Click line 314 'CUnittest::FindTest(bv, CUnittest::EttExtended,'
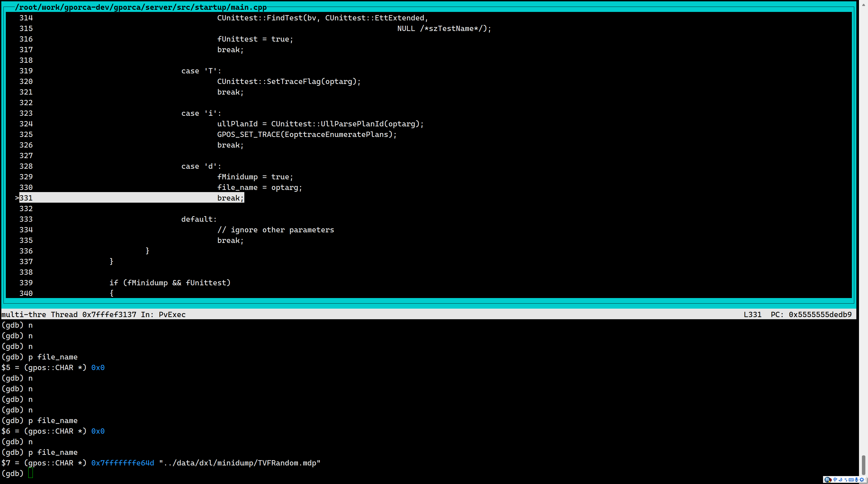The image size is (868, 484). pyautogui.click(x=322, y=18)
